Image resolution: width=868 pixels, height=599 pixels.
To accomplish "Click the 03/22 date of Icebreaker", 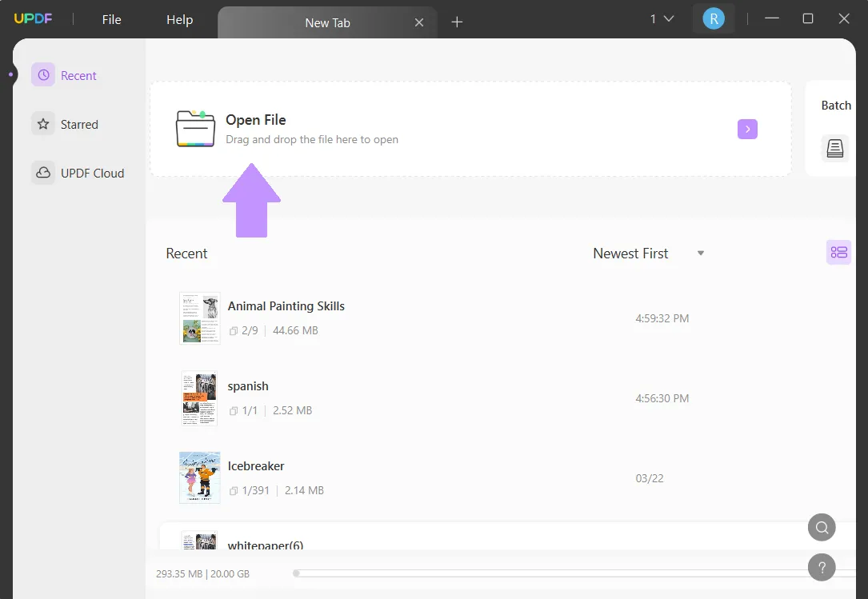I will pyautogui.click(x=650, y=478).
